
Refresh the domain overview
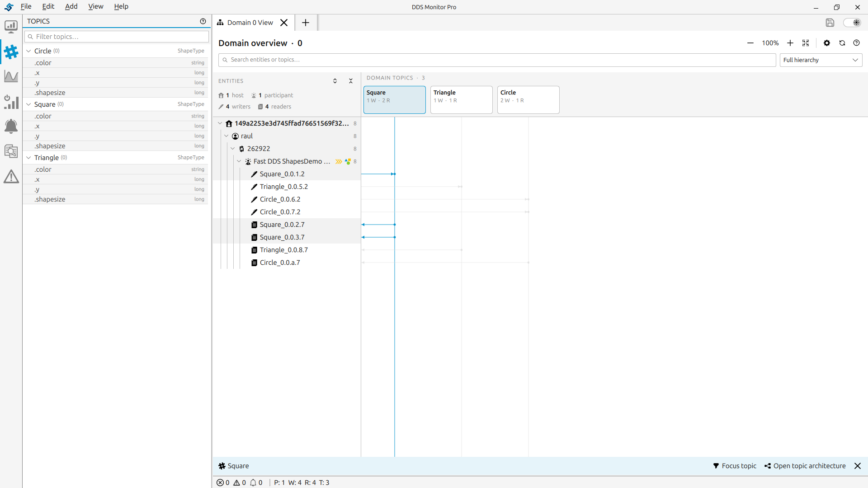tap(842, 43)
